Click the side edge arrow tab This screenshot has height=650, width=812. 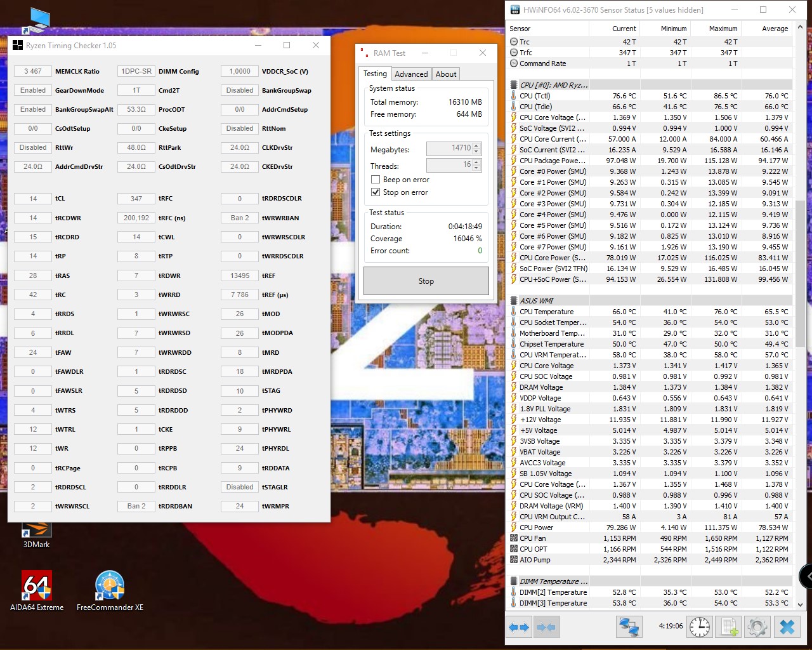807,576
